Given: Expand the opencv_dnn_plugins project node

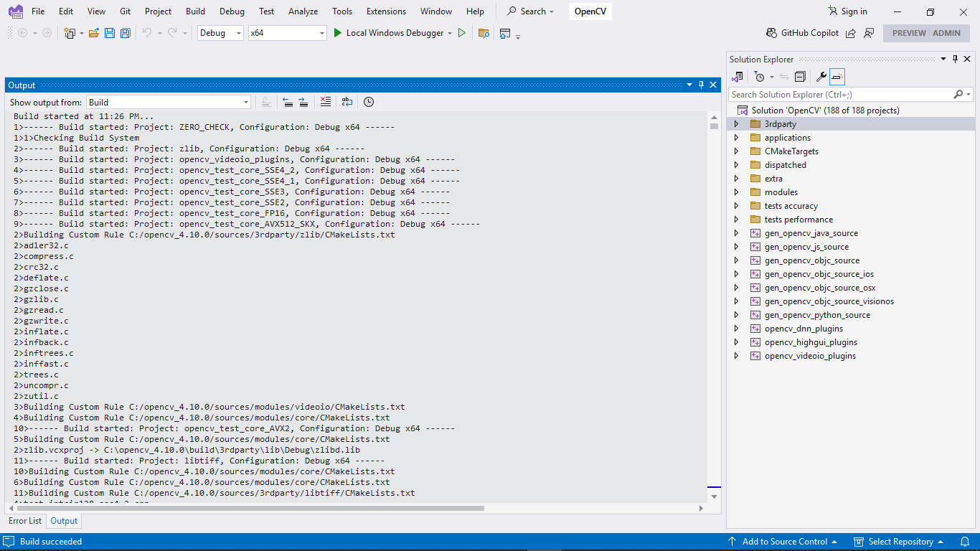Looking at the screenshot, I should pyautogui.click(x=736, y=329).
